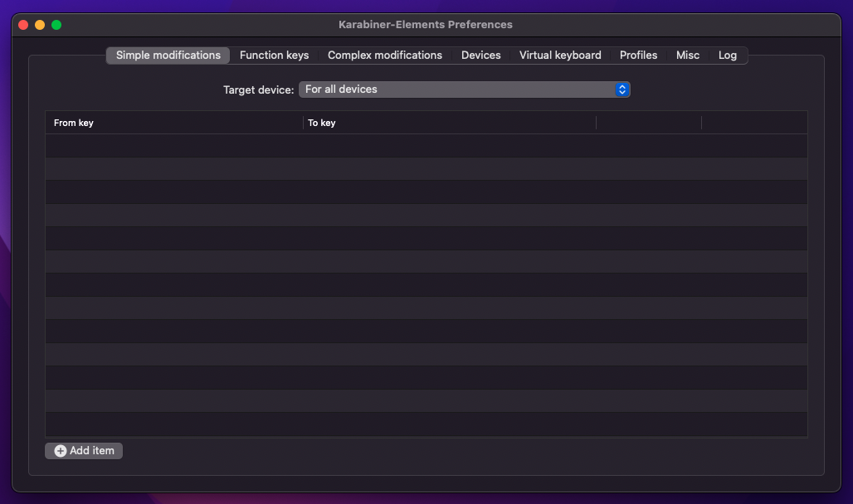Click the From key column header
The image size is (853, 504).
(x=174, y=123)
